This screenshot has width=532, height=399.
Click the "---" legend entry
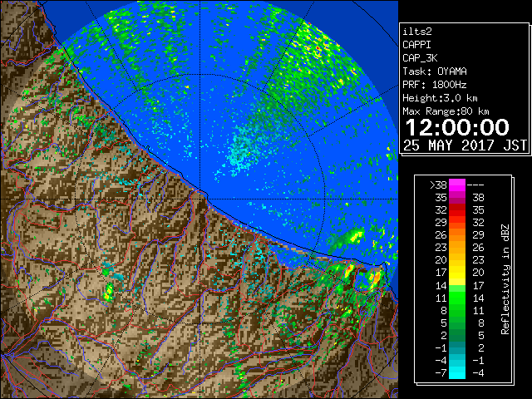point(475,185)
